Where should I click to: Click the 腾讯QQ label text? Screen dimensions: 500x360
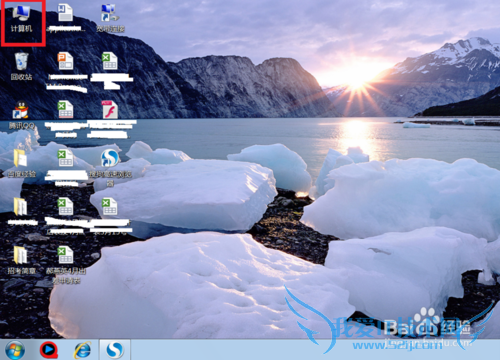22,126
